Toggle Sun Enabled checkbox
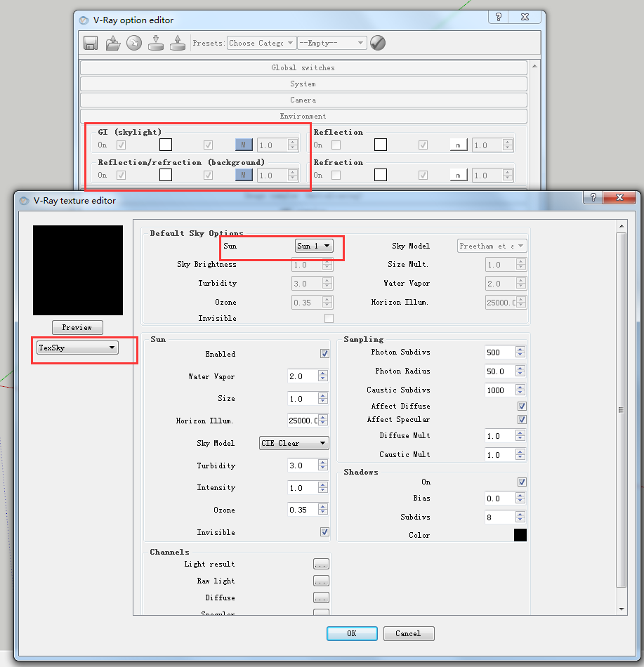644x667 pixels. (x=324, y=353)
